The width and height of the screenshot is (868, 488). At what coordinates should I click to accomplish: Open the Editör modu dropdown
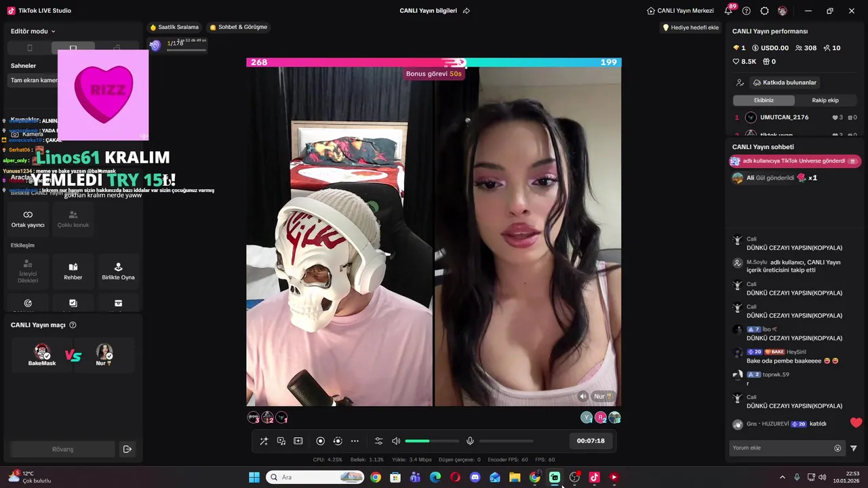tap(33, 31)
